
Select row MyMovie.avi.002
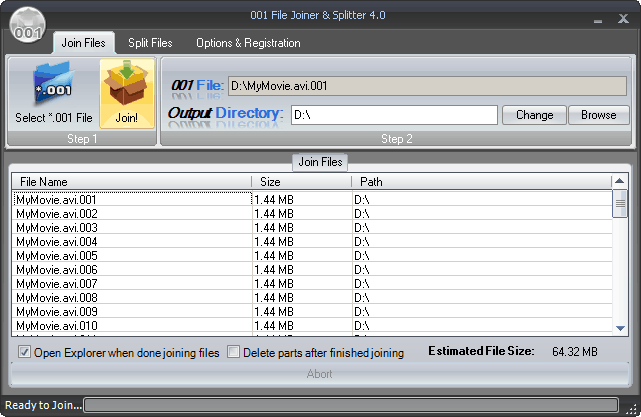[313, 213]
